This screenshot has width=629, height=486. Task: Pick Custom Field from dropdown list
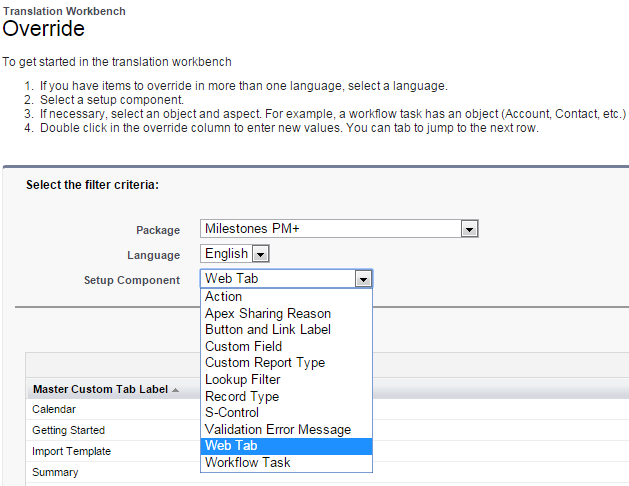coord(243,347)
